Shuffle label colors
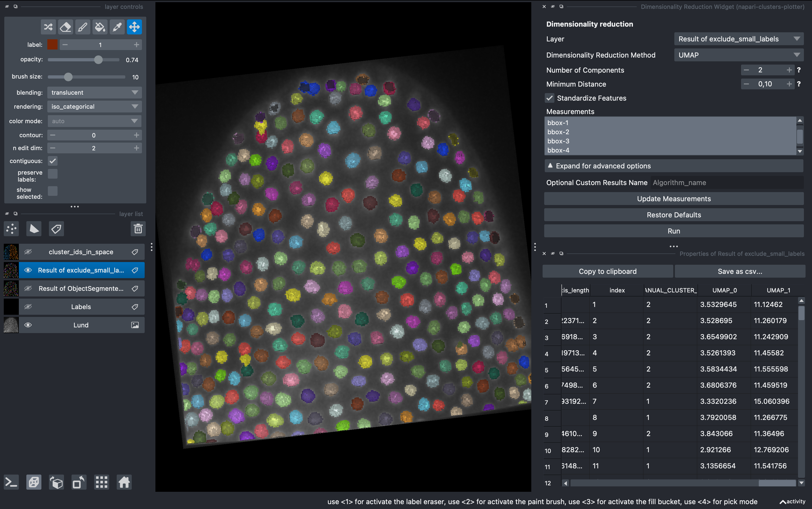This screenshot has height=509, width=812. click(48, 27)
